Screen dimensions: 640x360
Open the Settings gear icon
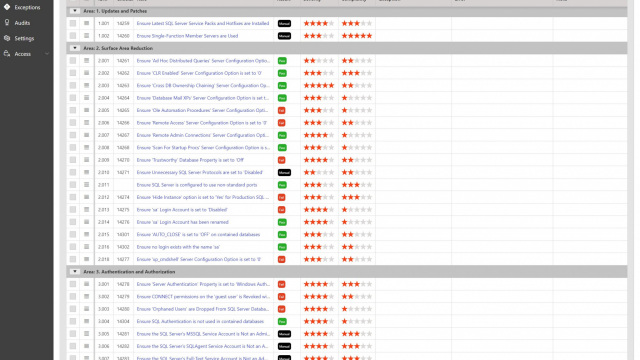(x=7, y=38)
